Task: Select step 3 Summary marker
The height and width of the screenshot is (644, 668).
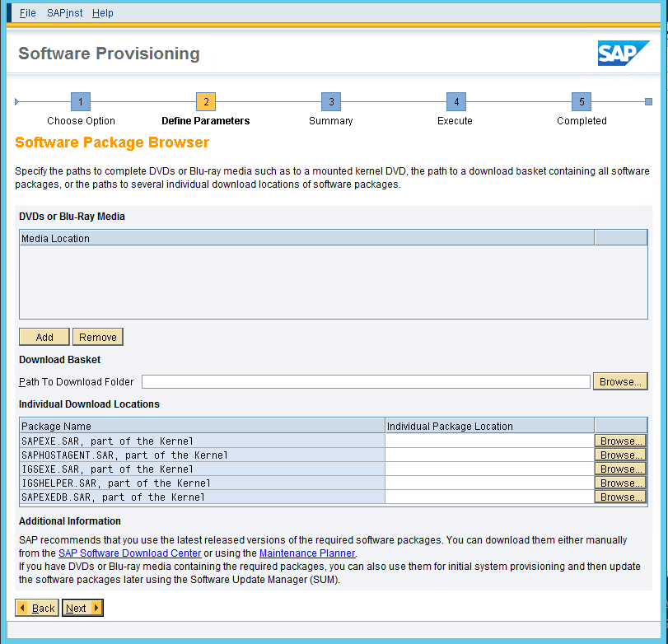Action: pos(331,102)
